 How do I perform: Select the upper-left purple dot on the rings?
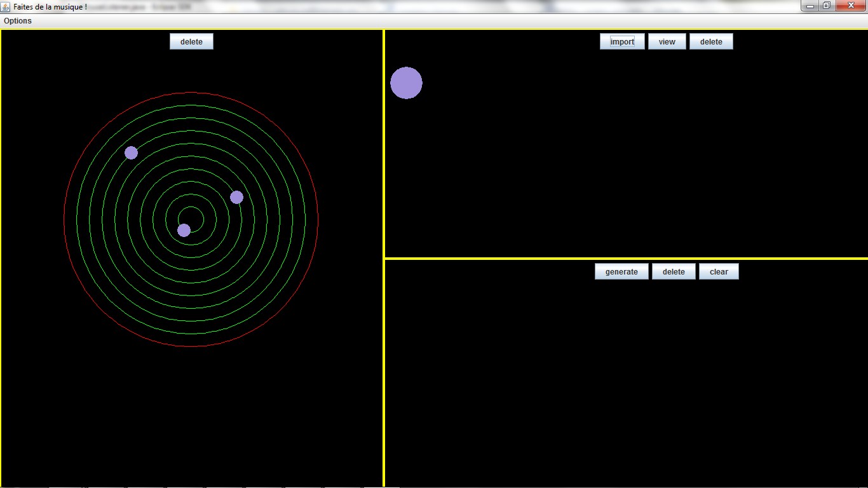click(x=131, y=152)
